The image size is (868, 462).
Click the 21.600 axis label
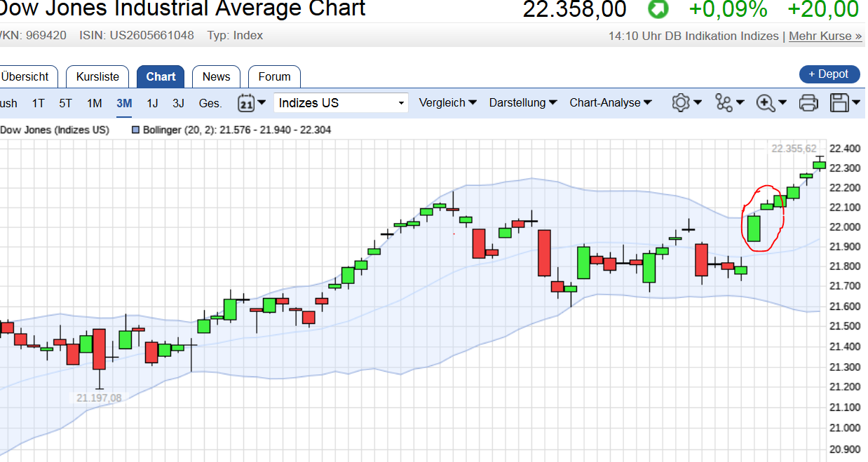844,306
